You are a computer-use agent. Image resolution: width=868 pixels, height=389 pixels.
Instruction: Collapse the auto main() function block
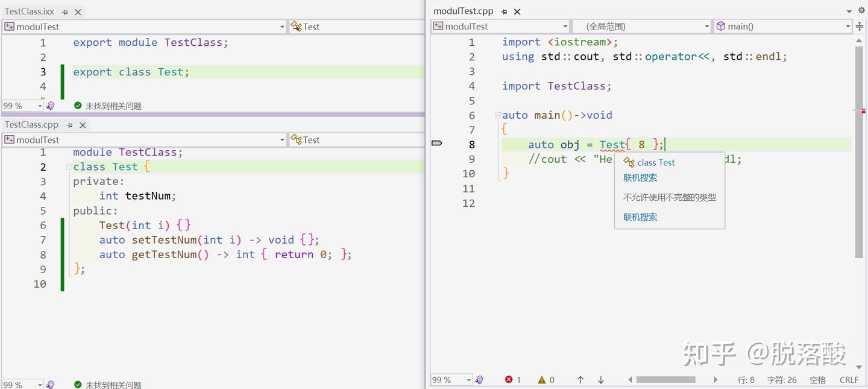[497, 115]
